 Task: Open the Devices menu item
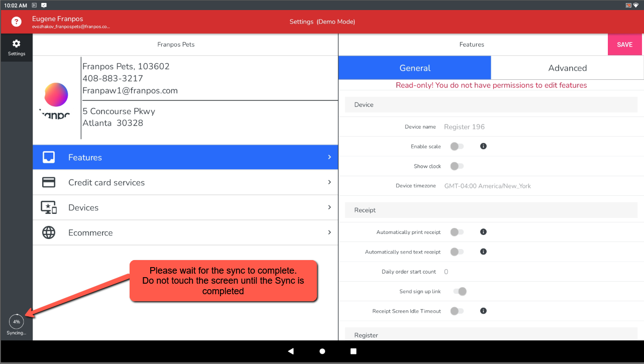(185, 207)
